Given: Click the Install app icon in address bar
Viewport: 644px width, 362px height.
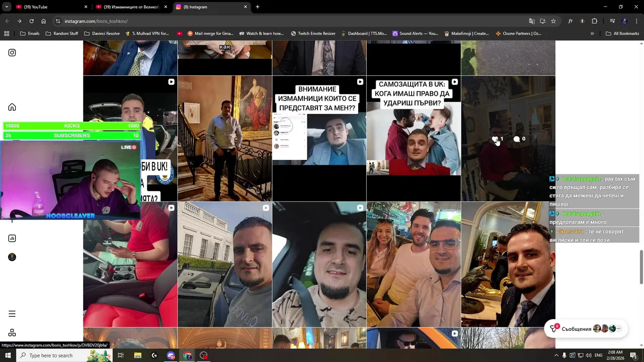Looking at the screenshot, I should pyautogui.click(x=542, y=21).
